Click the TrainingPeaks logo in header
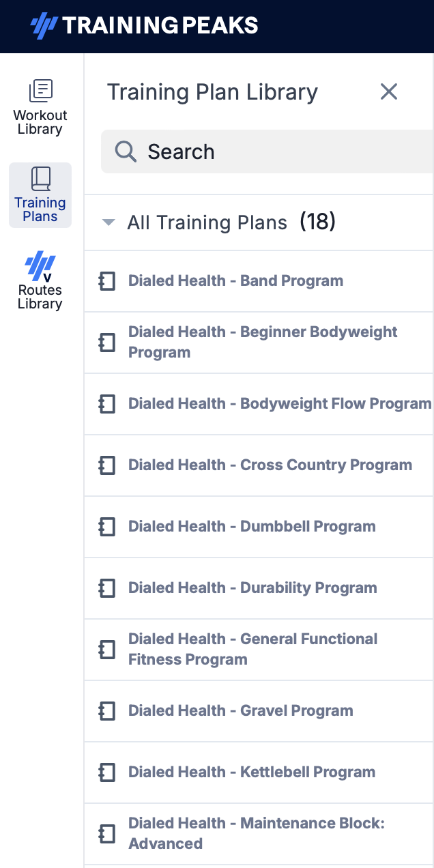Screen dimensions: 434x868 145,26
